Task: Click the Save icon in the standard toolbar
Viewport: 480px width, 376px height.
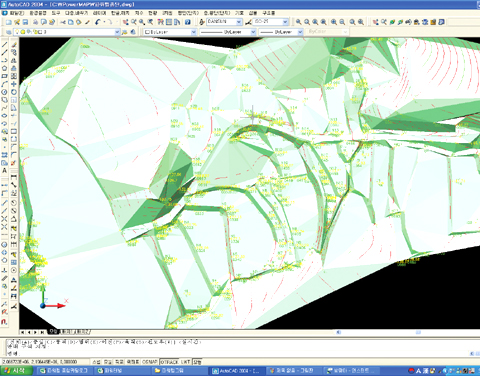Action: click(x=25, y=22)
